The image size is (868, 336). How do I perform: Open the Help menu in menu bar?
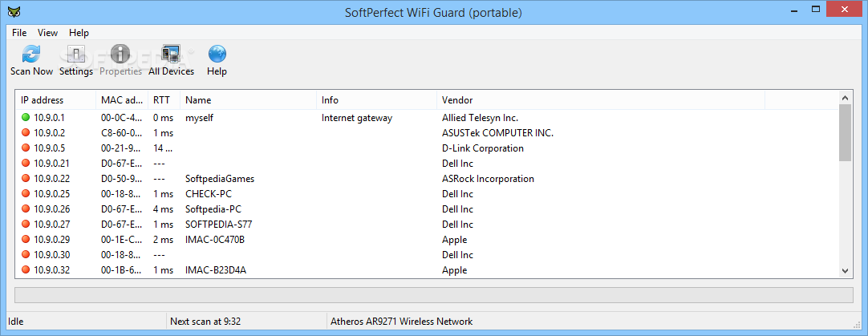point(79,33)
